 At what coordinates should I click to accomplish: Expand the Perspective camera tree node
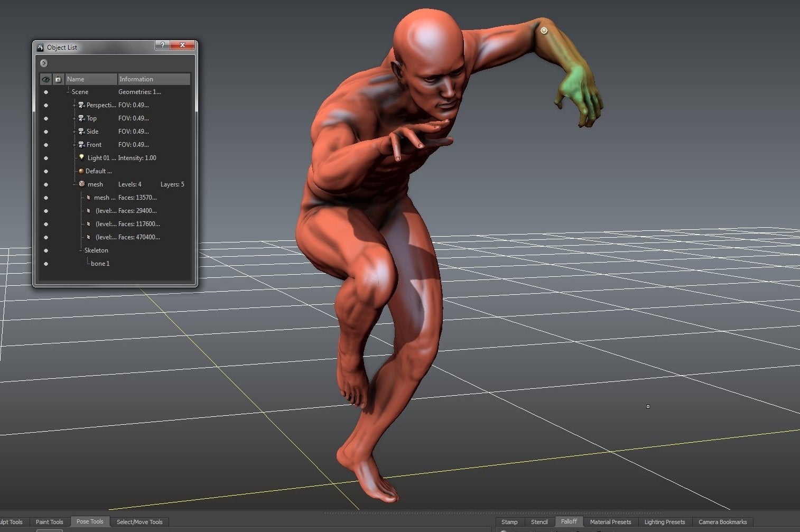74,105
